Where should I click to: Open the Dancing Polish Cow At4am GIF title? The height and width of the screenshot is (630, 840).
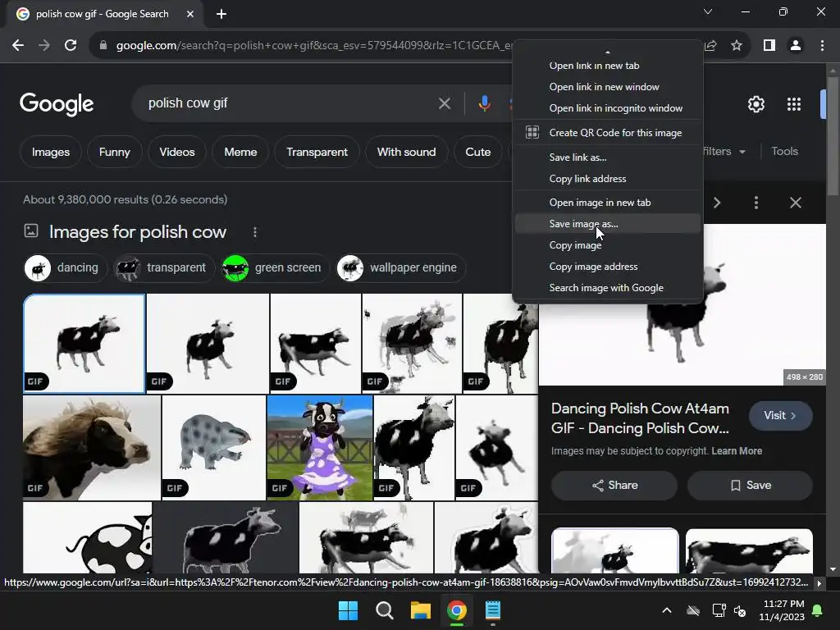(x=640, y=418)
